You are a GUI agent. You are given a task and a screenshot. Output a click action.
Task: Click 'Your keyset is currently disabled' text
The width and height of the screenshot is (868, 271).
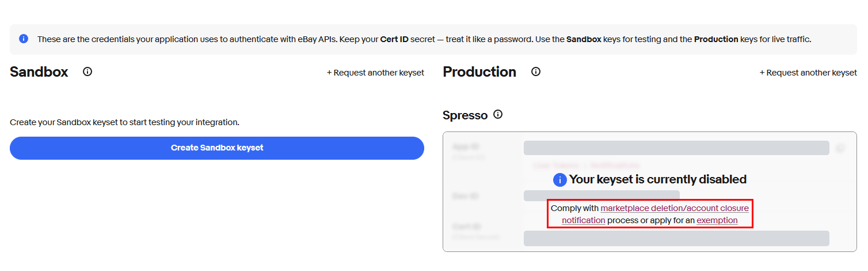658,179
